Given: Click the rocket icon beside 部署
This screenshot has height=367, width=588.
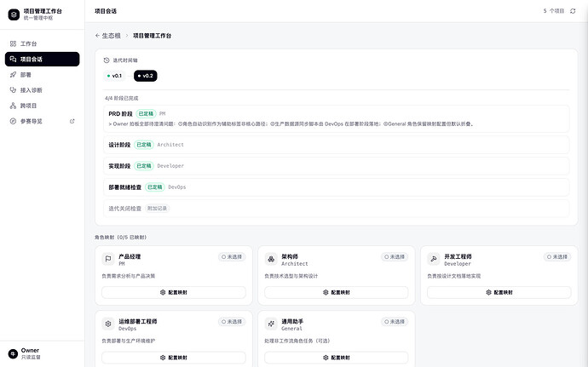Looking at the screenshot, I should click(13, 75).
